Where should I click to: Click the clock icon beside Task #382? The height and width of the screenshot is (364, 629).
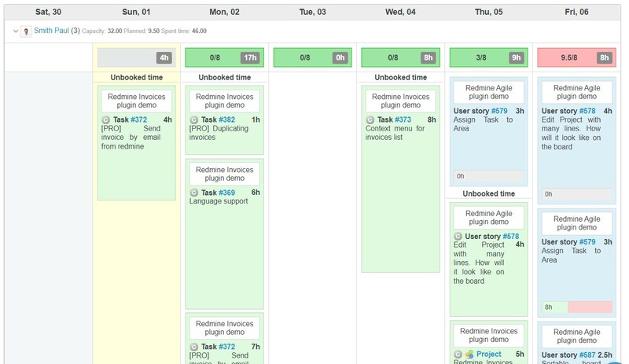194,119
